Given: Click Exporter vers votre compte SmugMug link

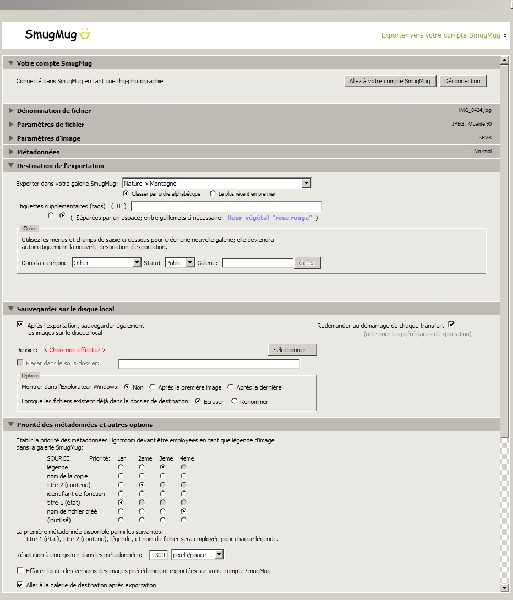Looking at the screenshot, I should tap(441, 35).
